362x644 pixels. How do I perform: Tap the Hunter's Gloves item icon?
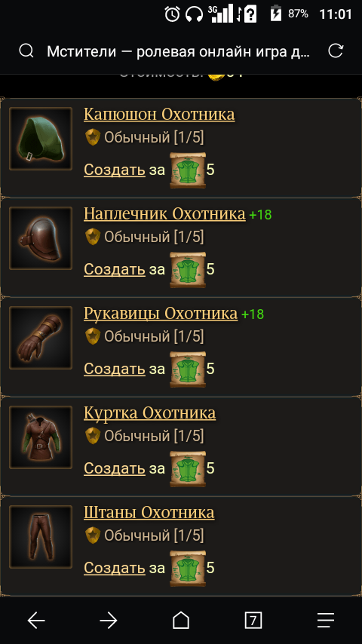pyautogui.click(x=41, y=338)
